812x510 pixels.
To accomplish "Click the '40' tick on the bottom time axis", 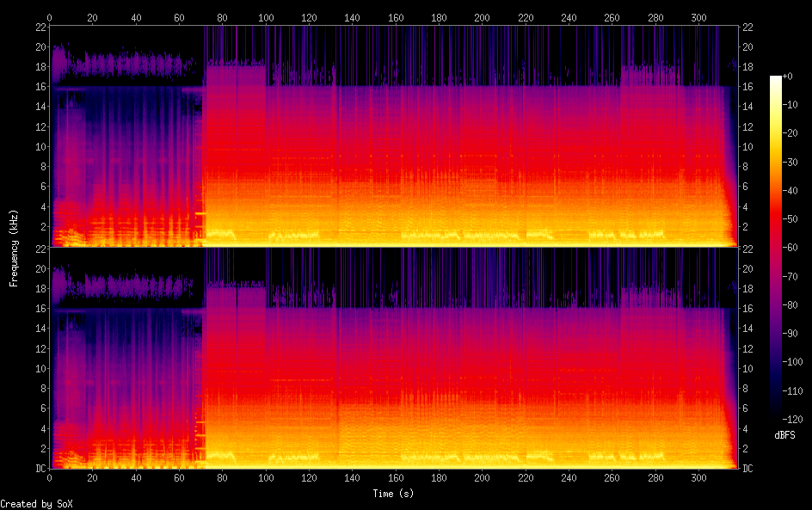I will point(136,477).
